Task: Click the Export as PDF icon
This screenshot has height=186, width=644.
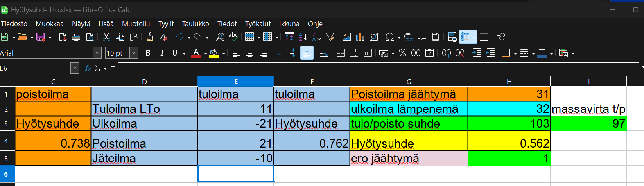Action: pyautogui.click(x=63, y=37)
